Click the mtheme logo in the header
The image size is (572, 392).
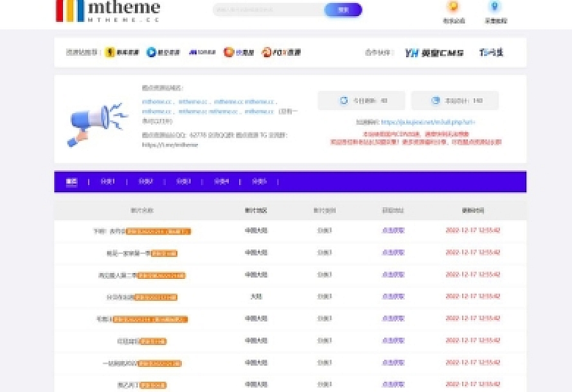pyautogui.click(x=108, y=11)
